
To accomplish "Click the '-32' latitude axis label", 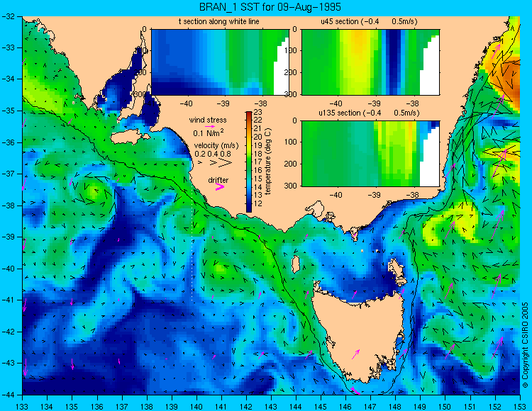I will pyautogui.click(x=8, y=16).
